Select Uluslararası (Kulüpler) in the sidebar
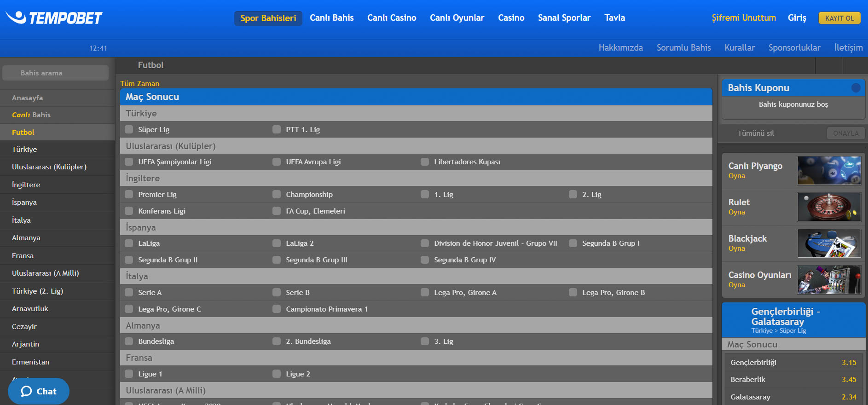Screen dimensions: 868x405 pos(58,167)
